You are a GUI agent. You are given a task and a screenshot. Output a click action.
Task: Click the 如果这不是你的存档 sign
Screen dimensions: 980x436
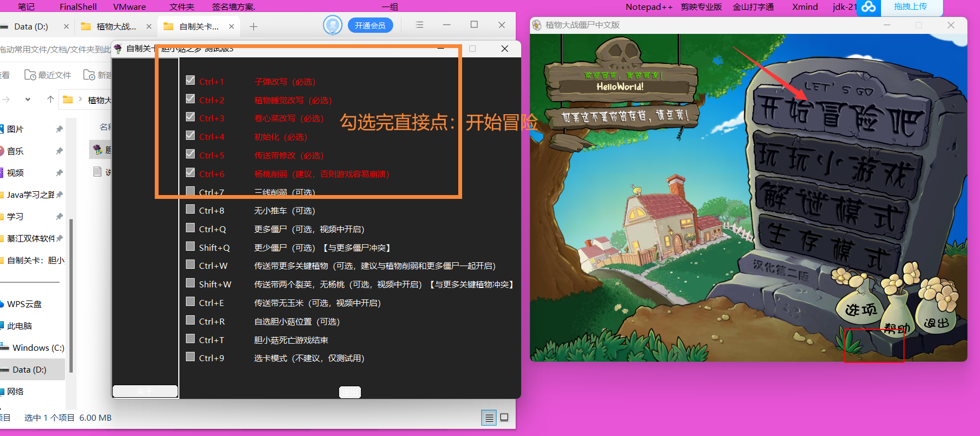click(x=625, y=116)
